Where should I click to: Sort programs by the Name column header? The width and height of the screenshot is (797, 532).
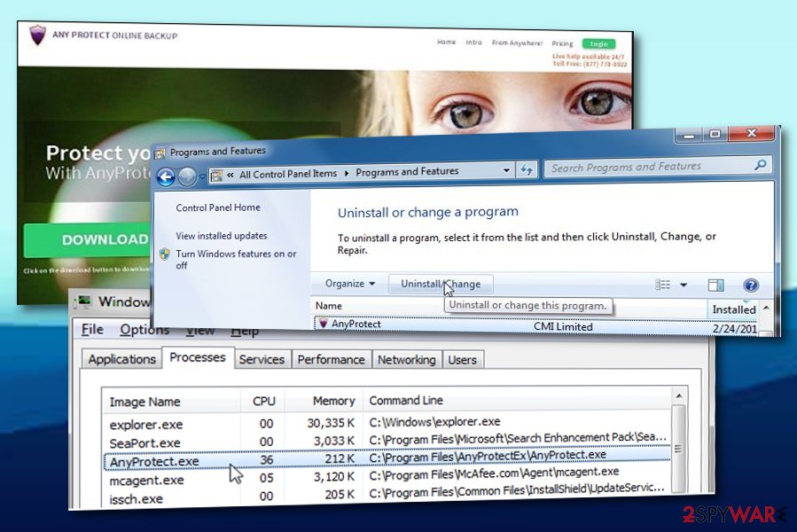tap(328, 306)
